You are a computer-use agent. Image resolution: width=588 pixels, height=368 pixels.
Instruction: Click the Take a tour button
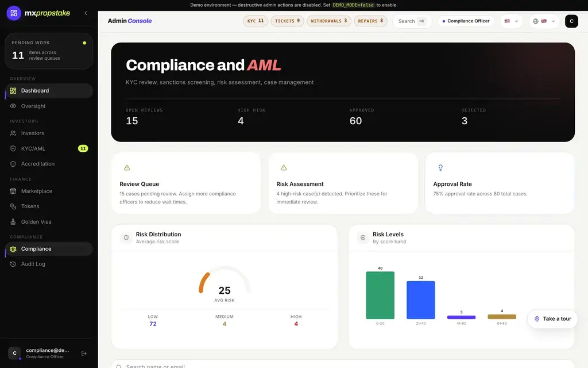552,319
